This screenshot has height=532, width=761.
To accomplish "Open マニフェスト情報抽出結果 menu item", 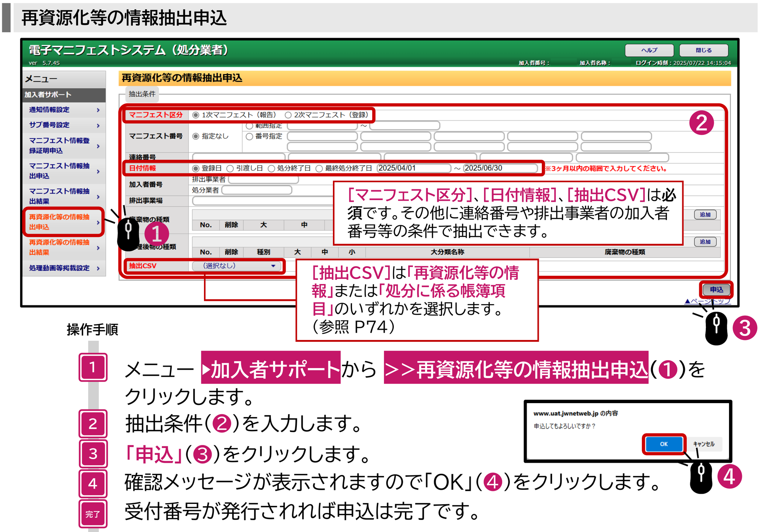I will (x=64, y=196).
